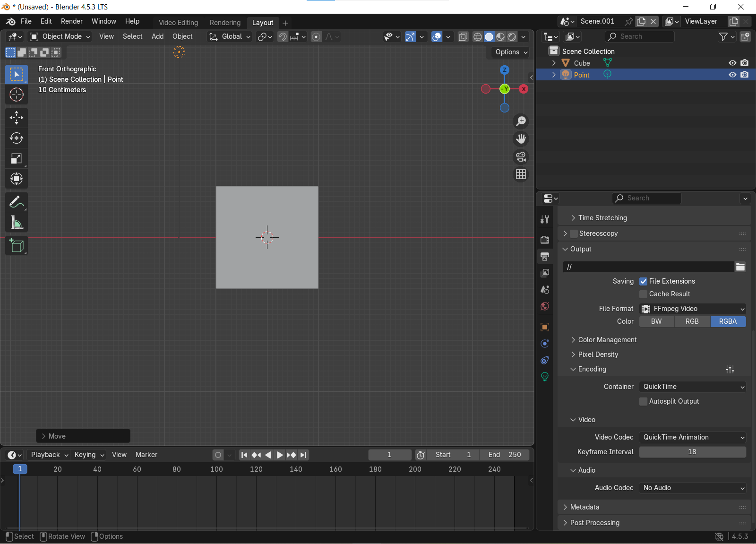Click the Keyframe Interval value field
Screen dimensions: 756x544
693,452
